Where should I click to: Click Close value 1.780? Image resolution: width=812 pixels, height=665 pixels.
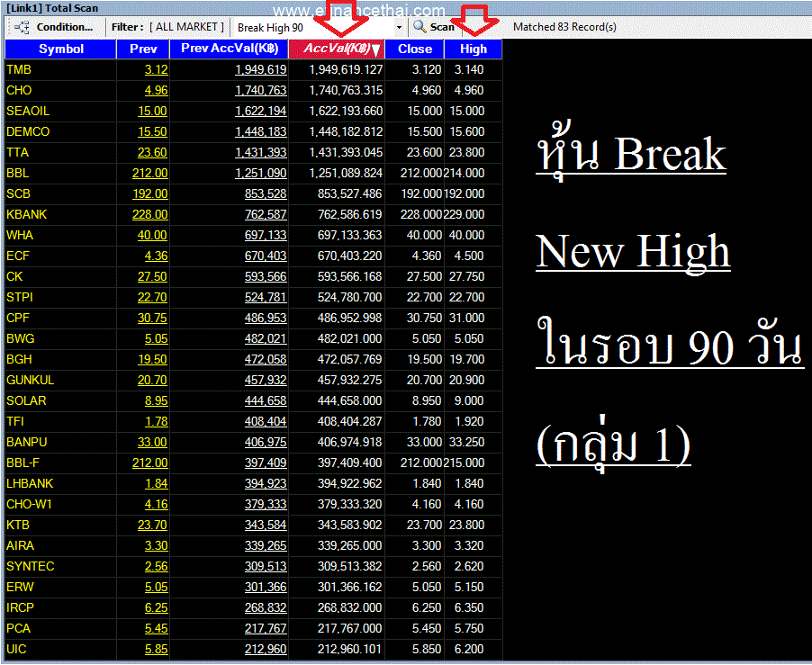coord(428,421)
